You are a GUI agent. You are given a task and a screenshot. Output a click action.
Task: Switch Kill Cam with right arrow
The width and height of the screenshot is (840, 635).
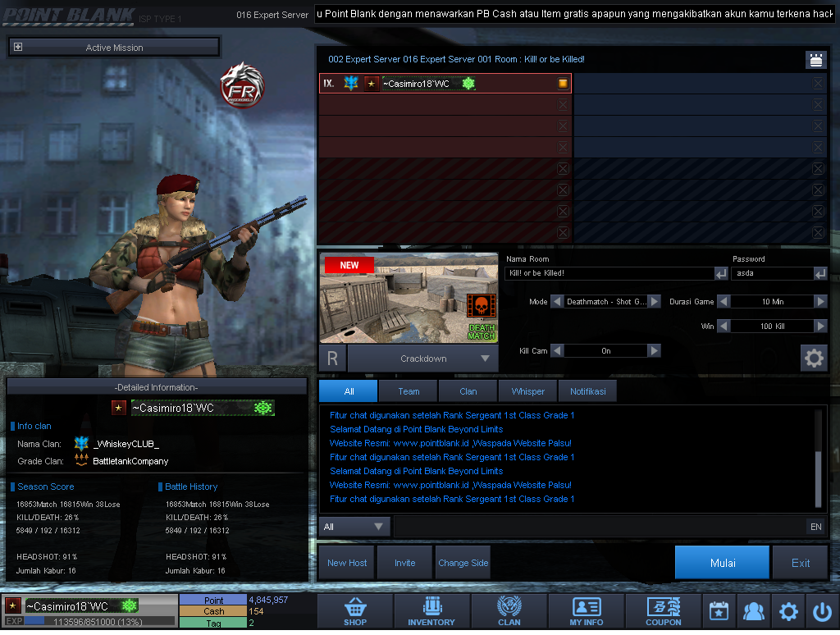[655, 350]
